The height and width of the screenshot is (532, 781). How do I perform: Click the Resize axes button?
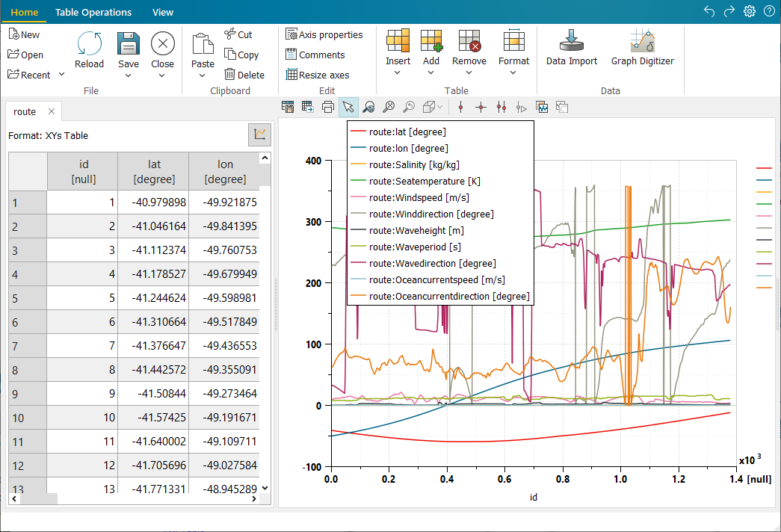318,75
